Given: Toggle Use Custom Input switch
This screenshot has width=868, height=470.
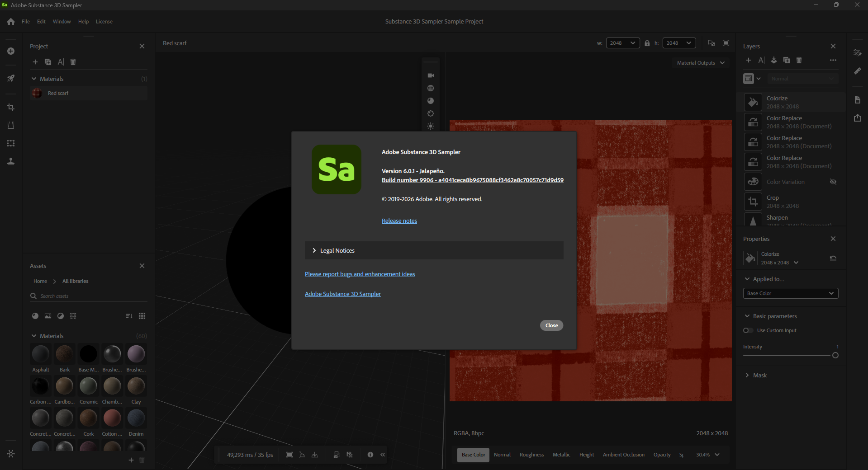Looking at the screenshot, I should (748, 330).
